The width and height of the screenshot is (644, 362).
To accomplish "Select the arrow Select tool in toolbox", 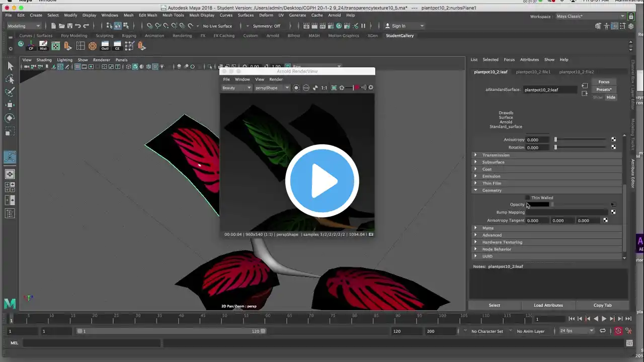I will pos(10,66).
